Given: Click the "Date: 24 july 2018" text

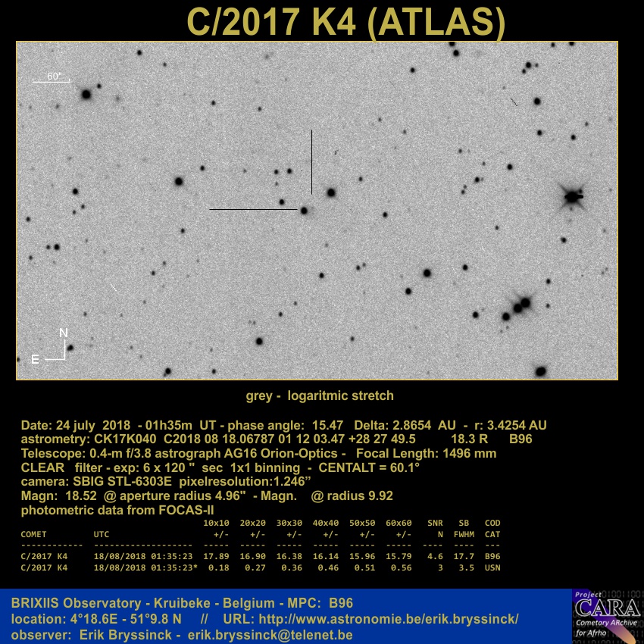Looking at the screenshot, I should pyautogui.click(x=76, y=425).
